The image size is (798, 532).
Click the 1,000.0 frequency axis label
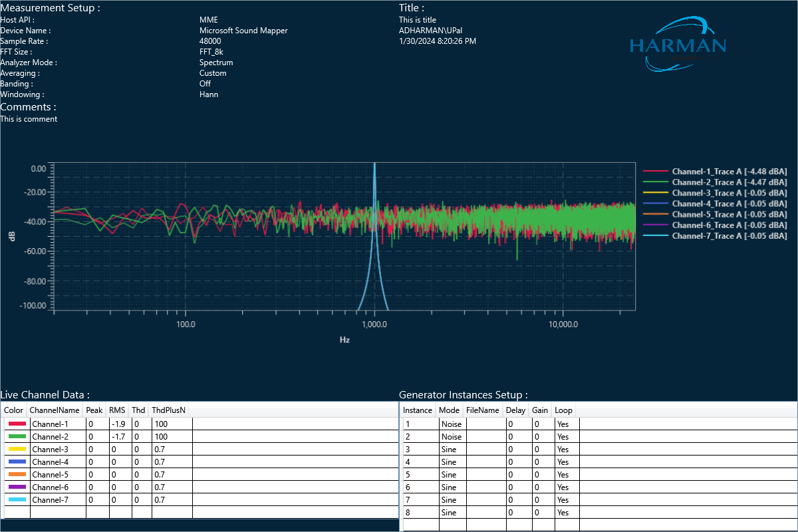[375, 324]
